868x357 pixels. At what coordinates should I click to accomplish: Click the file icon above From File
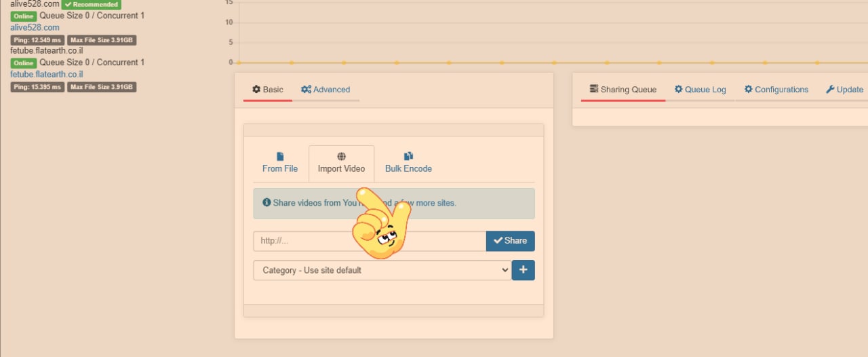click(280, 157)
